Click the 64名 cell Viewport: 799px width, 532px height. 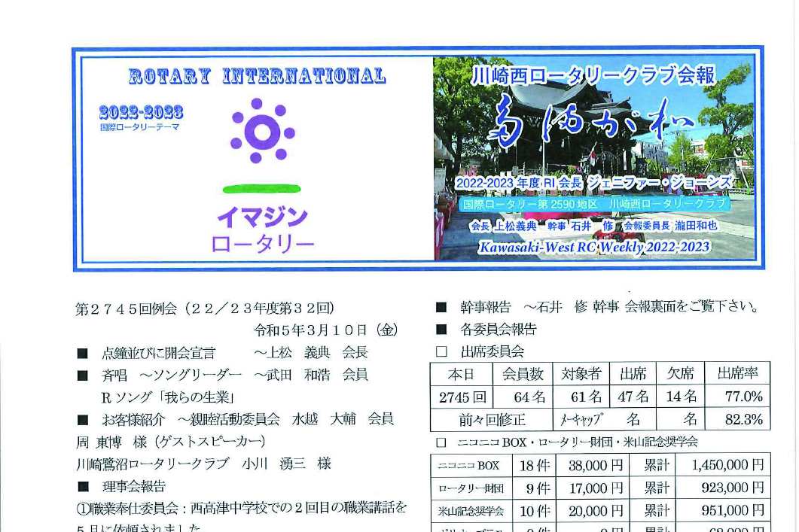pos(523,397)
